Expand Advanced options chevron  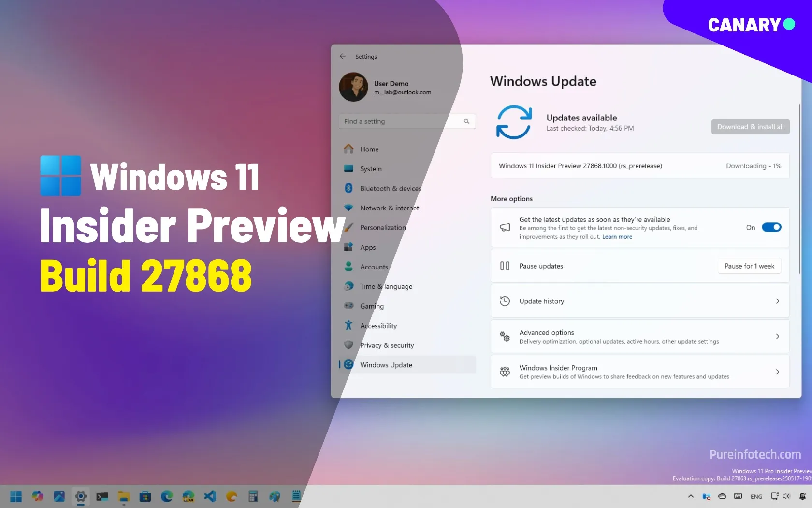point(778,336)
